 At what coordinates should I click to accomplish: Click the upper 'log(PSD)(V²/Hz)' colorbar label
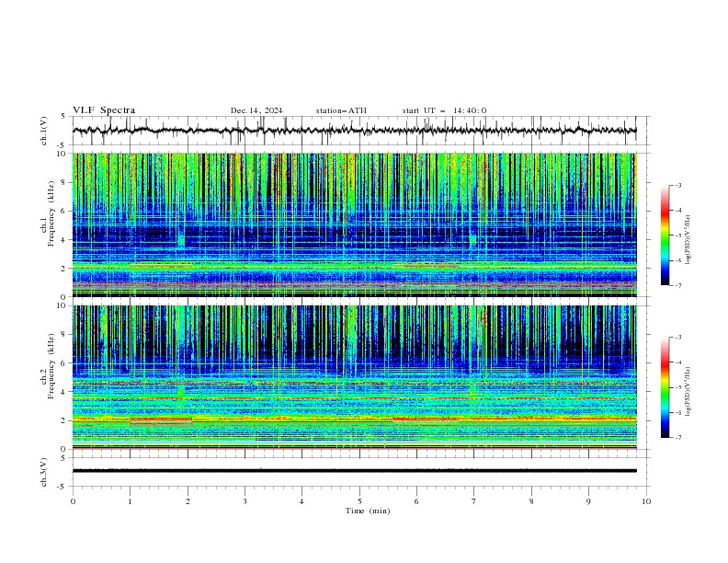coord(688,240)
